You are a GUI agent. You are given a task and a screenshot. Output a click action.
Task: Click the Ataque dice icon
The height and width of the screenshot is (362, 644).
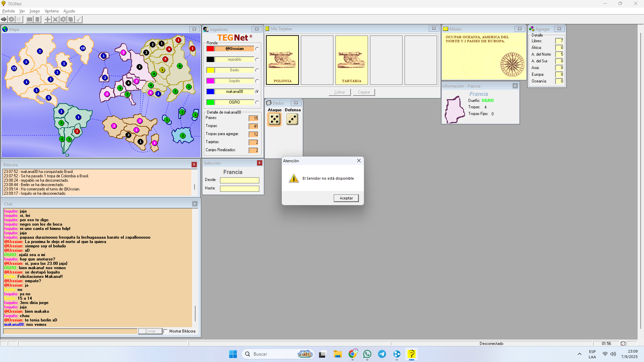click(x=274, y=119)
